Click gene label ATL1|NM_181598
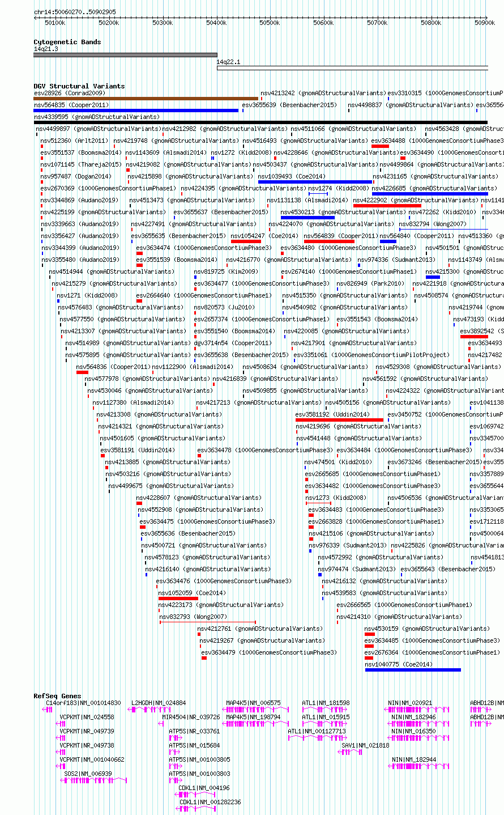This screenshot has width=504, height=815. tap(326, 703)
